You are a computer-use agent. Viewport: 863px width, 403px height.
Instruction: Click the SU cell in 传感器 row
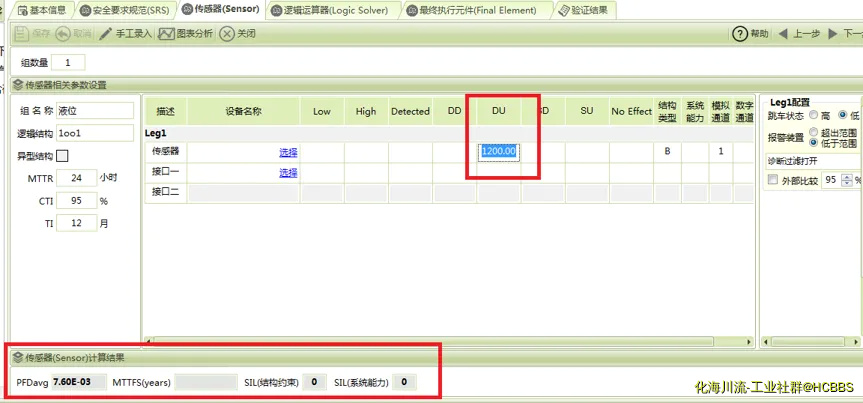(587, 152)
